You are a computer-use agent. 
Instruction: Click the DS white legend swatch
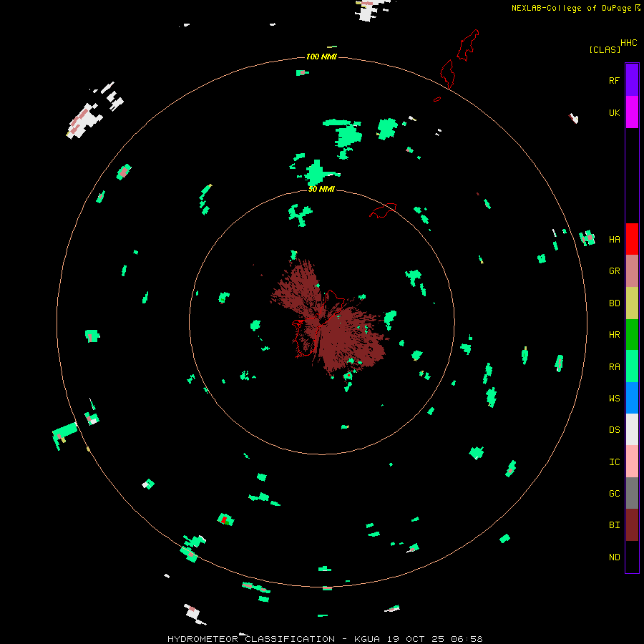tap(632, 429)
